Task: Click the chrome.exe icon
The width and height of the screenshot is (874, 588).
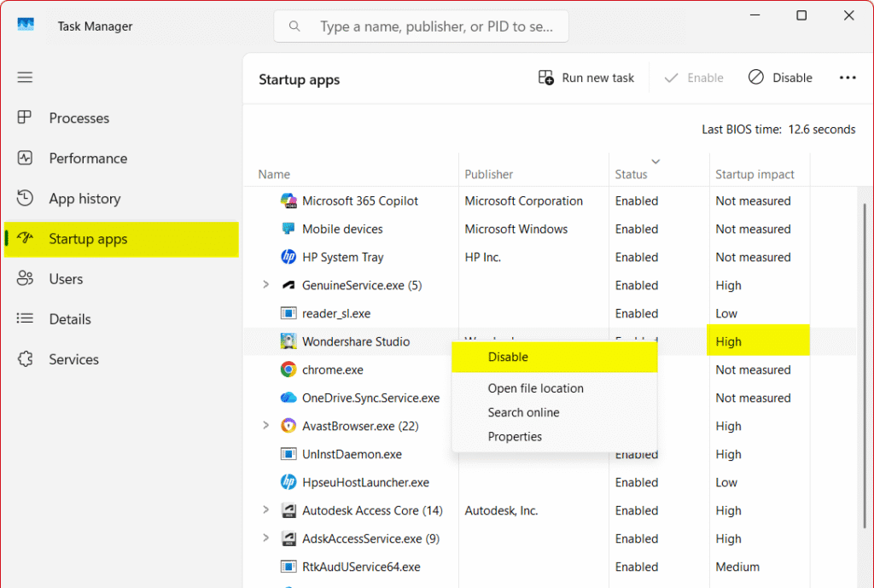Action: (288, 369)
